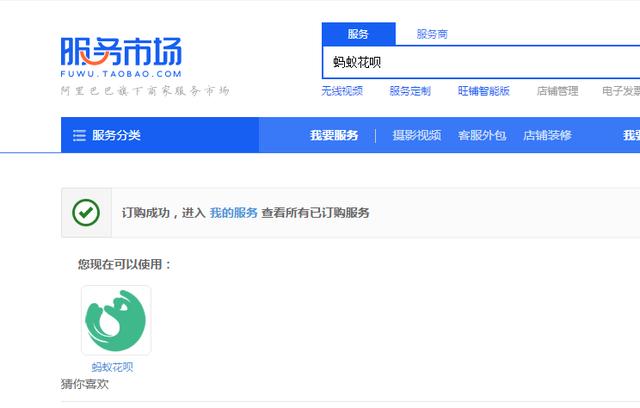This screenshot has width=640, height=408.
Task: Click the 蚂蚁花呗 text link under icon
Action: coord(112,367)
